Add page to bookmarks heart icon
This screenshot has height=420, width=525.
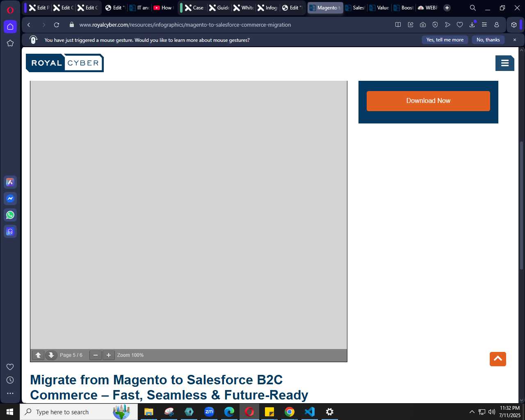[460, 25]
